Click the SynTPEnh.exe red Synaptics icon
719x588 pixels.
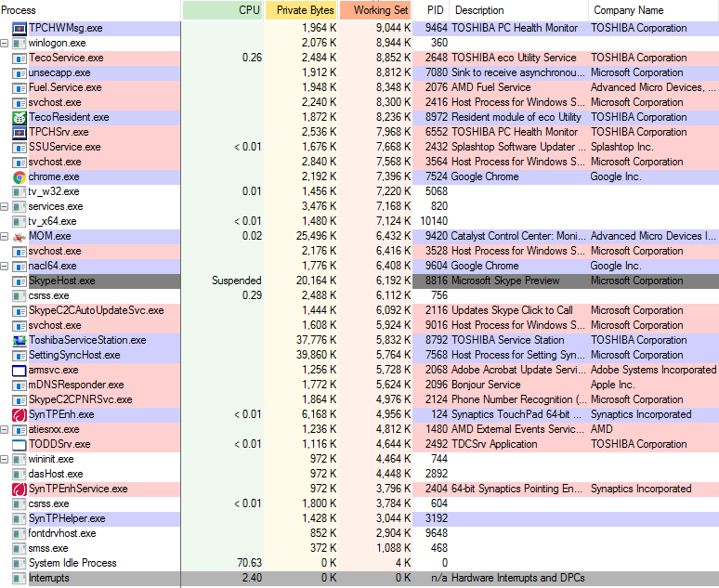[x=20, y=414]
